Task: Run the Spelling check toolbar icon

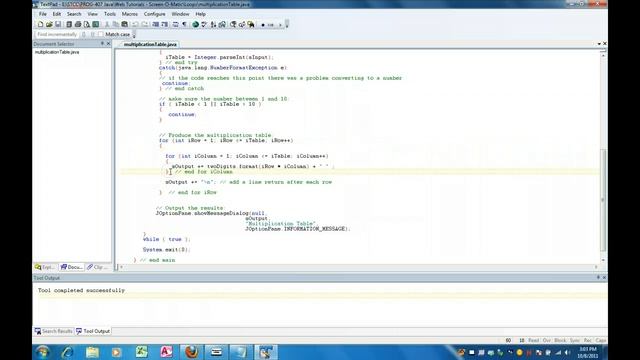Action: tap(204, 24)
